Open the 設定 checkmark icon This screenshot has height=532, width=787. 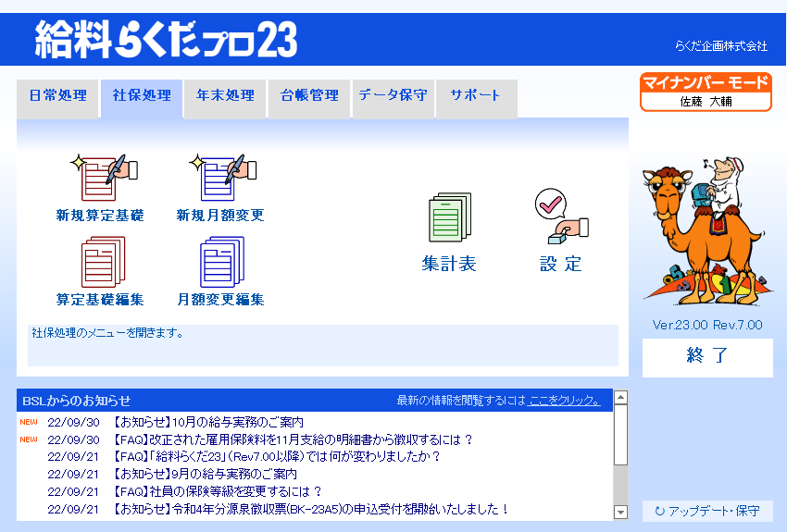pos(561,217)
